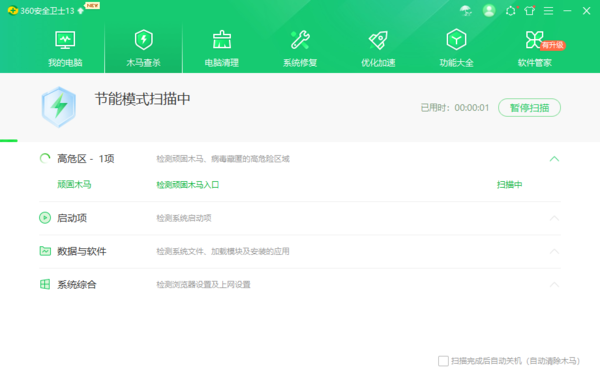Open 系统修复 wrench icon
The width and height of the screenshot is (600, 378).
pyautogui.click(x=300, y=40)
